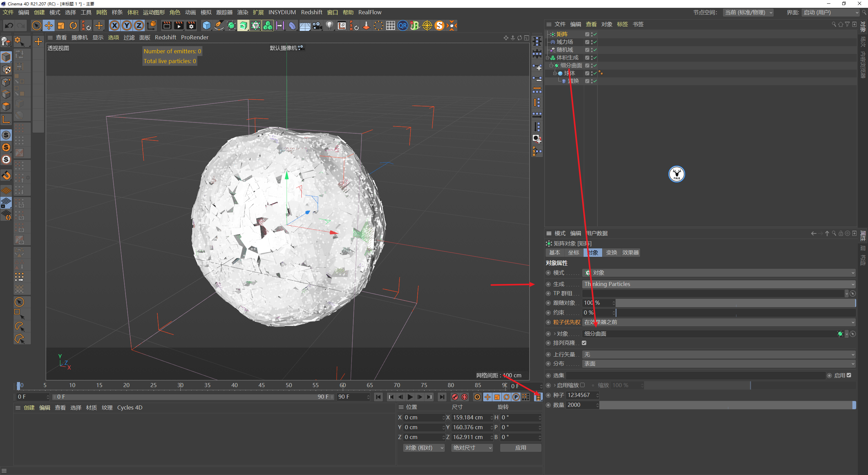Click Render View clapperboard icon
The height and width of the screenshot is (475, 868).
(x=166, y=25)
